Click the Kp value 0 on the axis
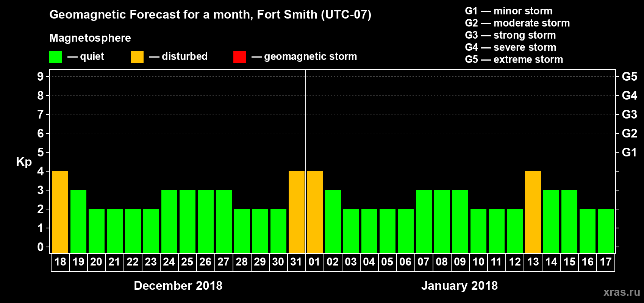Screen dimensions: 644x303 41,247
